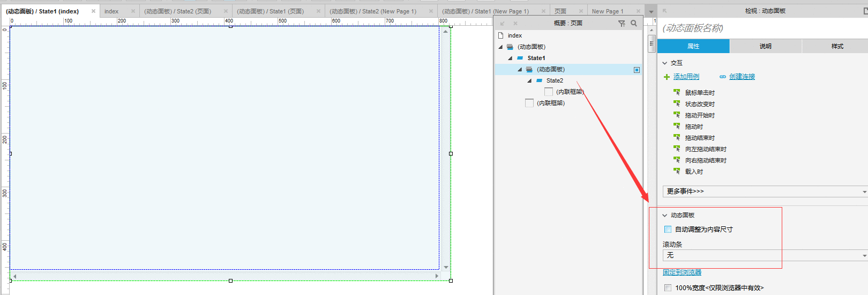Click the inspector panel pop-out arrow icon
The height and width of the screenshot is (295, 868).
click(665, 11)
